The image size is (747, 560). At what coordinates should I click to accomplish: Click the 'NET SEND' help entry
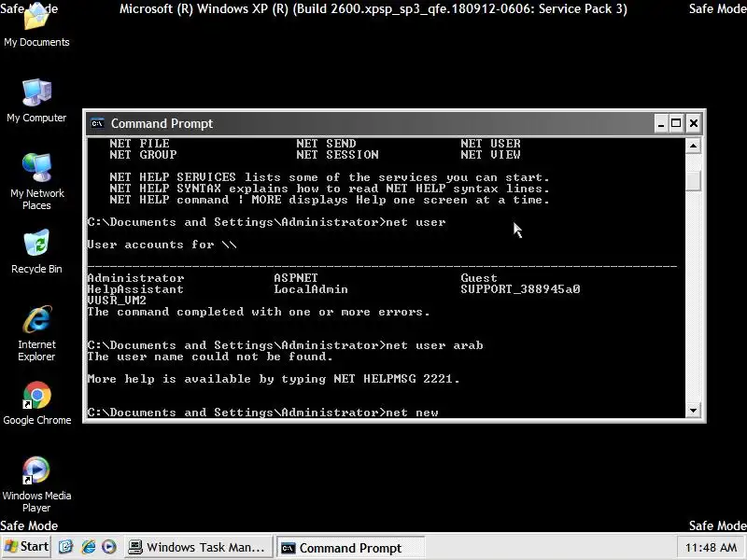(326, 144)
